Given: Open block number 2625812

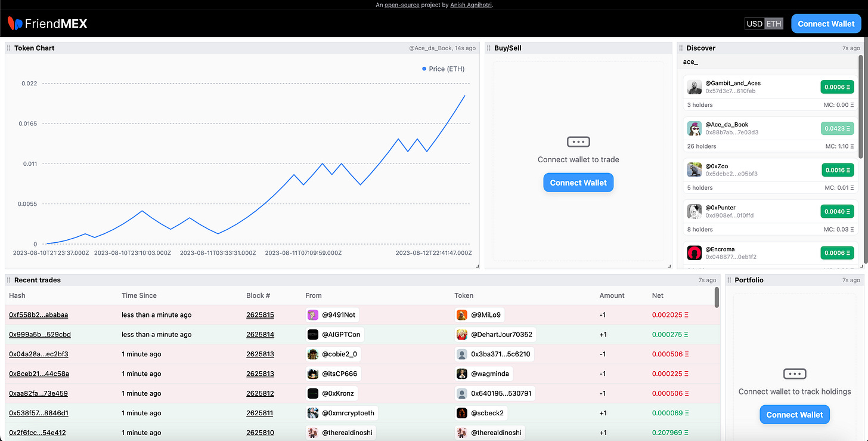Looking at the screenshot, I should (260, 393).
